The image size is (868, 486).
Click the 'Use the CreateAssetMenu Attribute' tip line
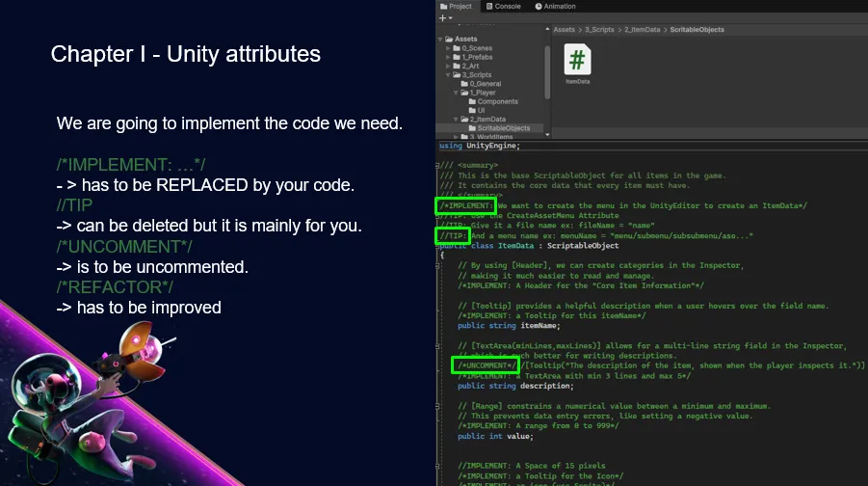pos(529,216)
